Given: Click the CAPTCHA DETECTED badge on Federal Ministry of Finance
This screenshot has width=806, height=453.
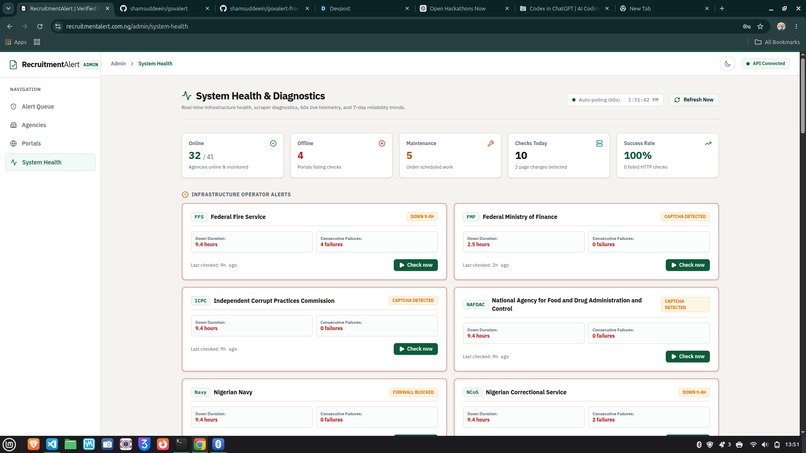Looking at the screenshot, I should coord(685,216).
